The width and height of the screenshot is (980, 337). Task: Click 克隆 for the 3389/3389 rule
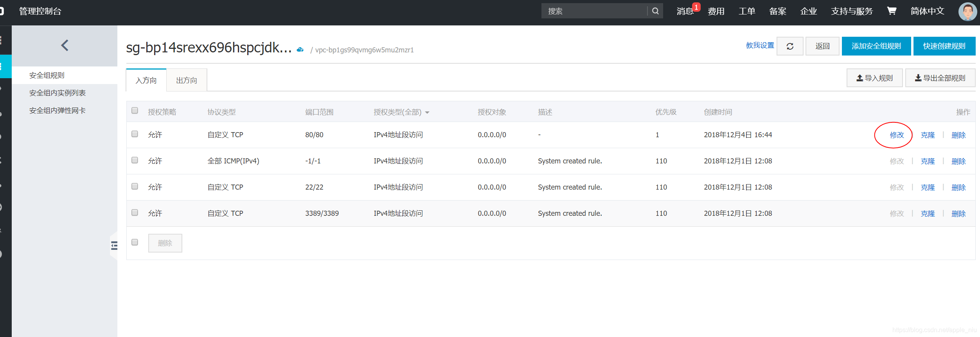click(x=928, y=213)
